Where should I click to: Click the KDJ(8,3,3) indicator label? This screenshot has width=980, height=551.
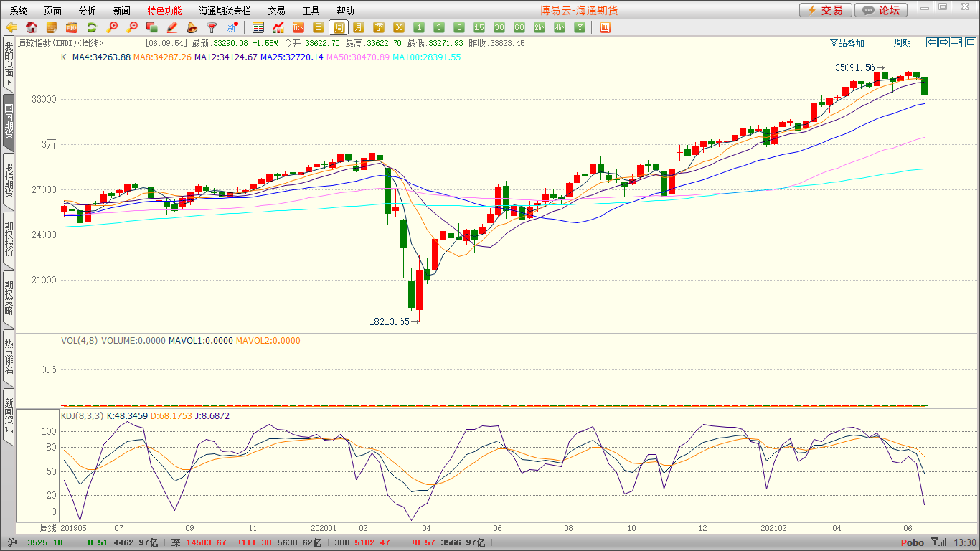pos(83,415)
